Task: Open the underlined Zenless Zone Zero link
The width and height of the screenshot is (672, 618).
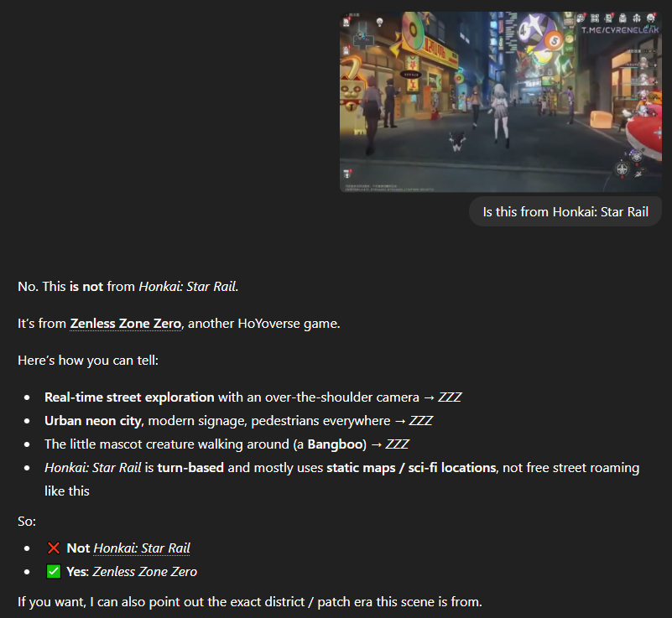Action: point(126,324)
